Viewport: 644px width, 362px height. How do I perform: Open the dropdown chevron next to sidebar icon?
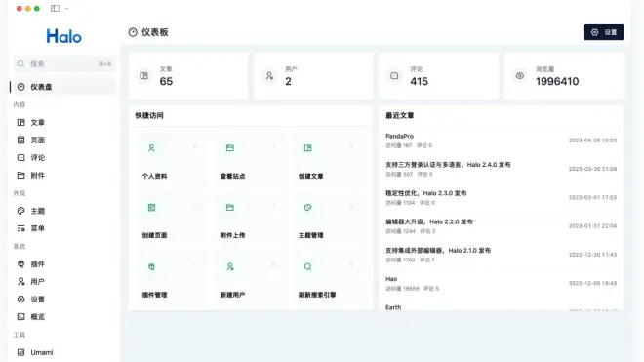[x=67, y=8]
